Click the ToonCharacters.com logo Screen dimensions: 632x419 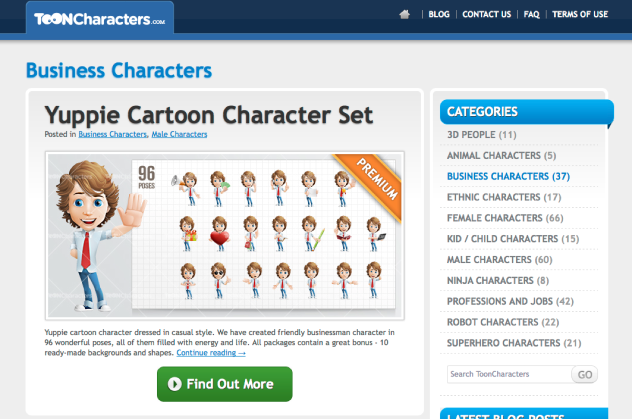(100, 19)
